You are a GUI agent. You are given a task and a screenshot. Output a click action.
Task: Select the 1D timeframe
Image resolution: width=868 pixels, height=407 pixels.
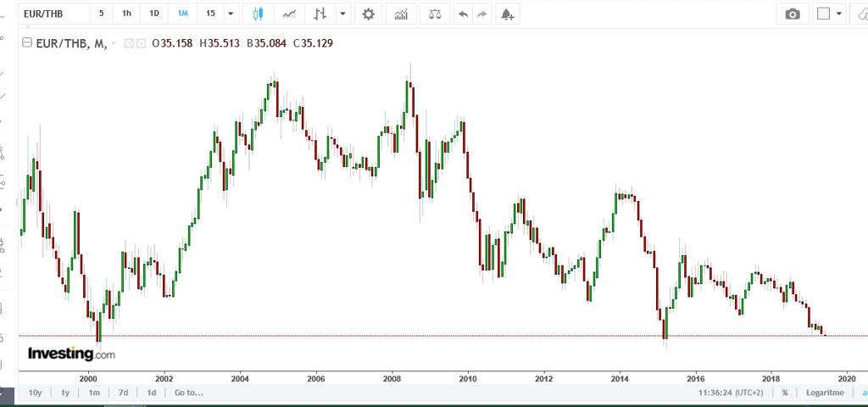coord(153,14)
